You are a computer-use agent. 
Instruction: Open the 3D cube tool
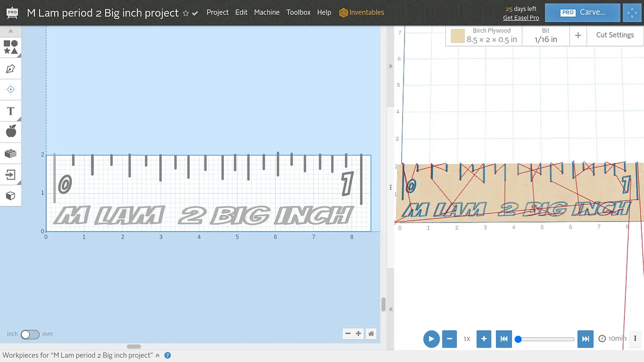pyautogui.click(x=11, y=196)
